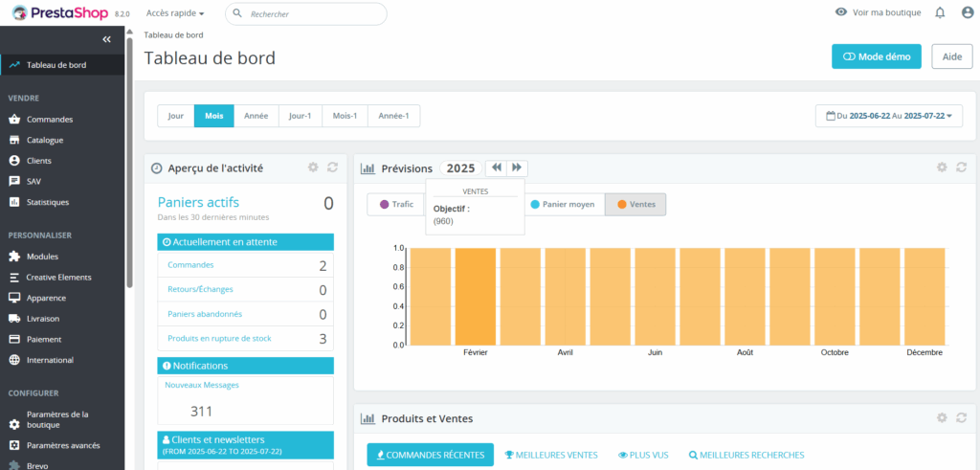Click the Février bar in the Ventes chart
This screenshot has width=980, height=470.
tap(475, 296)
